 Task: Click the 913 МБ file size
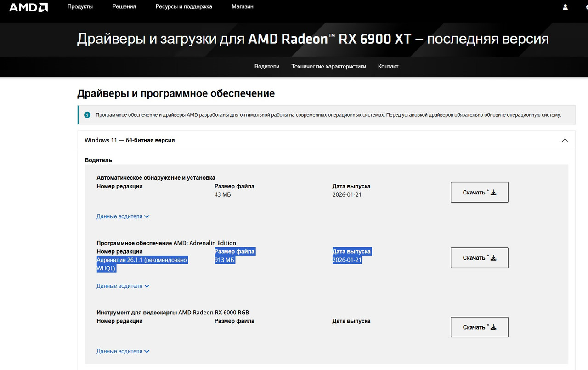pos(225,260)
